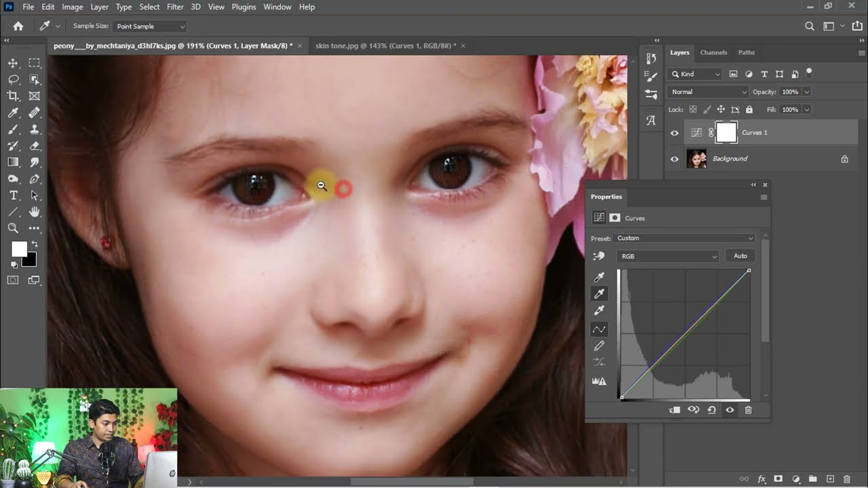Activate the on-image targeted adjustment tool
Screen dimensions: 868x488
coord(599,256)
